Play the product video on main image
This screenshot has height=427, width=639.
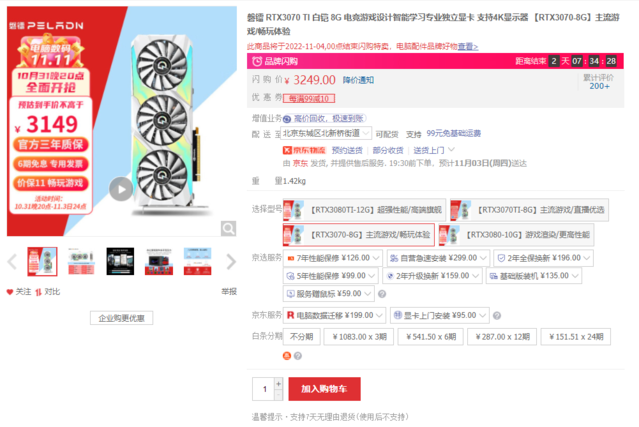tap(121, 189)
